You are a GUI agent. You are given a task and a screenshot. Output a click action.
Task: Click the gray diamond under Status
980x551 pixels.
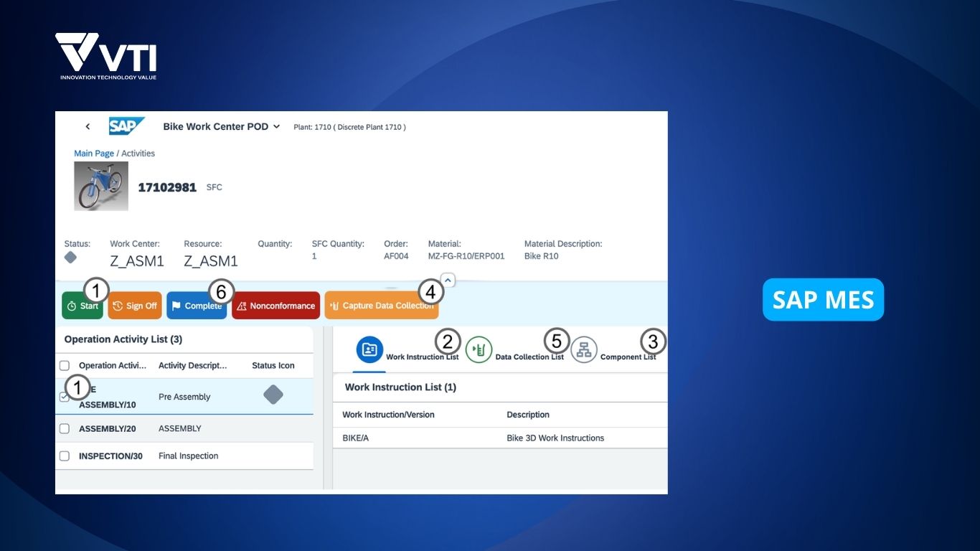coord(70,258)
